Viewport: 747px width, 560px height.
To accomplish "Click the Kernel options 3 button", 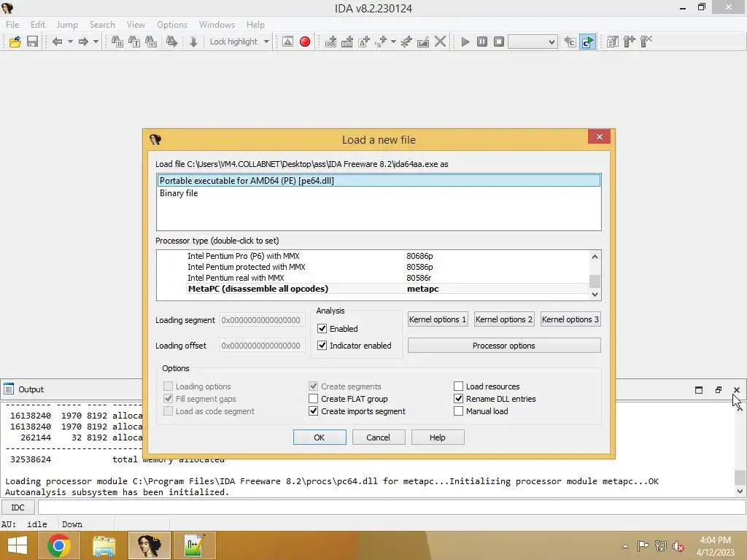I will 570,319.
